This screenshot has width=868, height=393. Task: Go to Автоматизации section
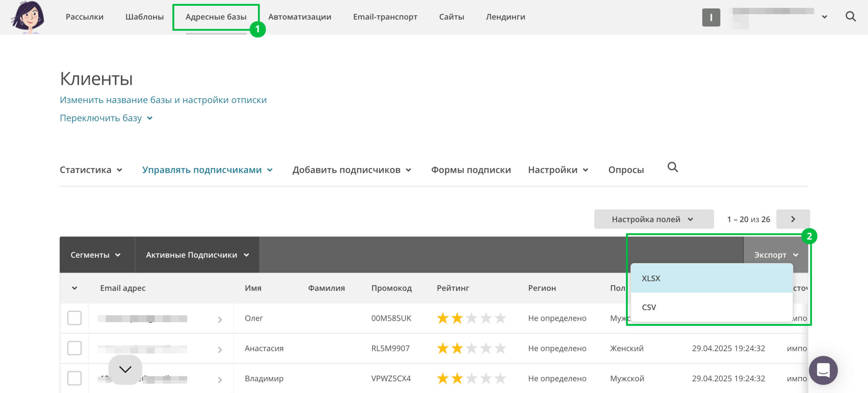[x=300, y=17]
